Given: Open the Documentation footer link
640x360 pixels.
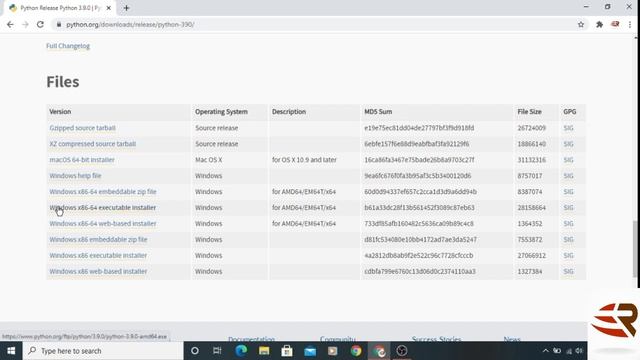Looking at the screenshot, I should 251,339.
